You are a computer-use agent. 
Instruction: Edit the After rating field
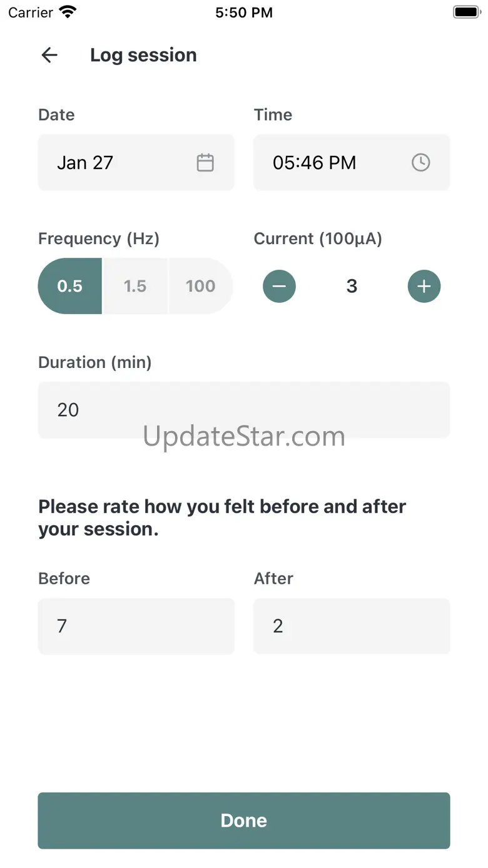pyautogui.click(x=352, y=626)
